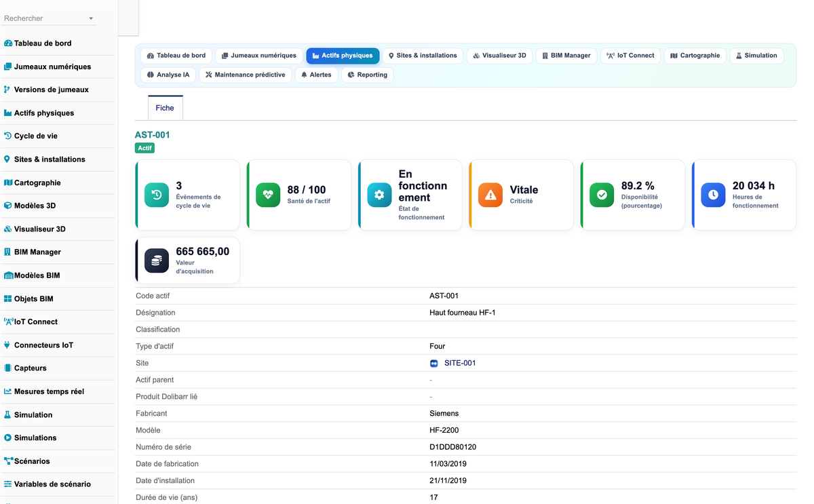Click the Simulations play icon
The height and width of the screenshot is (504, 814).
[8, 438]
